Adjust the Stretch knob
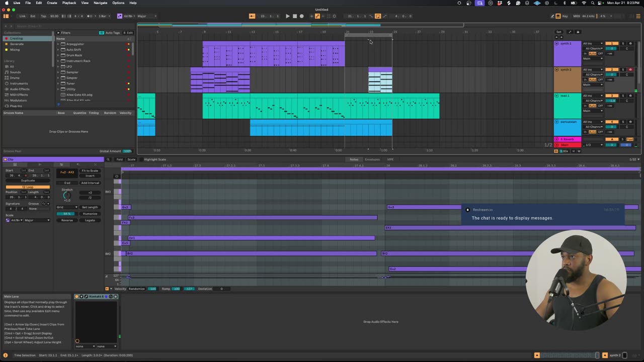 pyautogui.click(x=67, y=195)
